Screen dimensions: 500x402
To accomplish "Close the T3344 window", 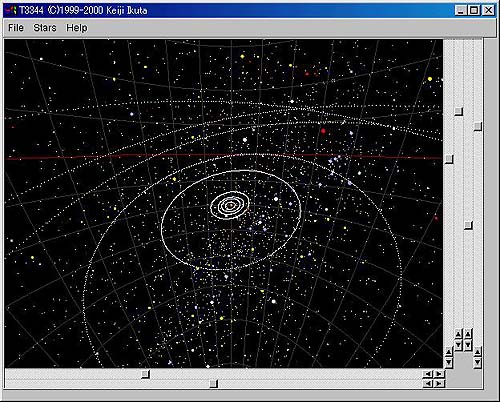I will pos(488,10).
